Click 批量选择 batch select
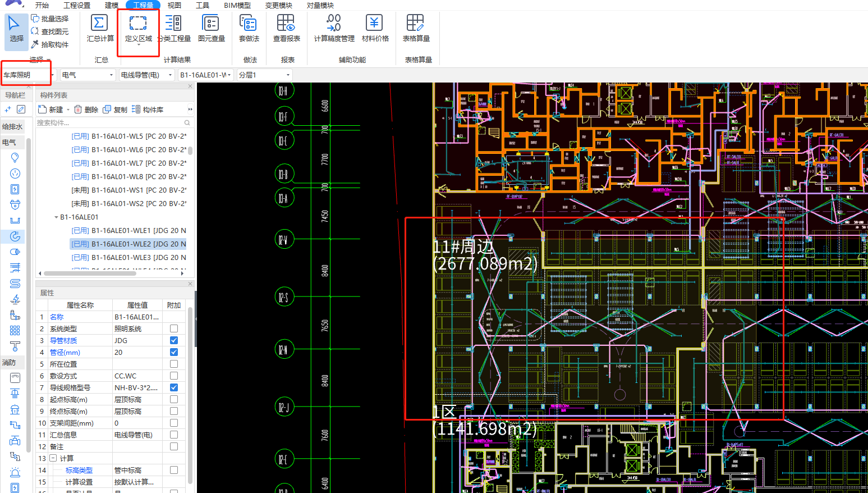Screen dimensions: 868x493 (x=50, y=19)
